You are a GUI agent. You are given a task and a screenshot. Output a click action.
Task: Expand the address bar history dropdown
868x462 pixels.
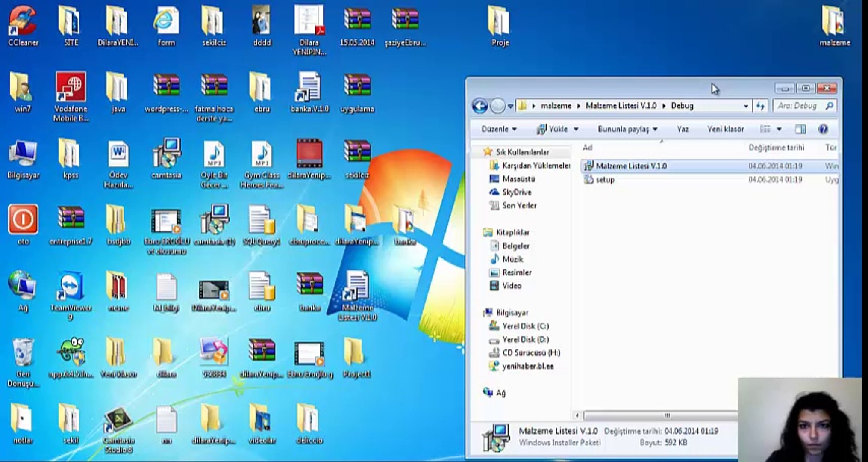pos(746,106)
